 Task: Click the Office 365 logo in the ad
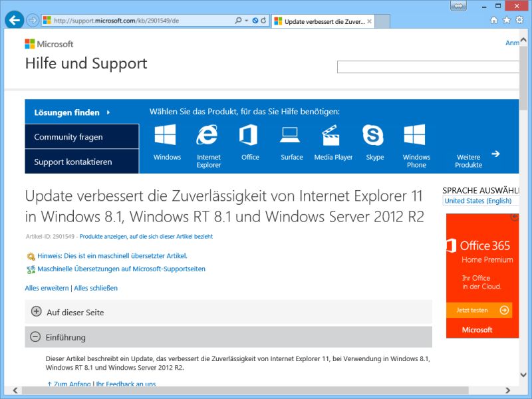pos(478,245)
